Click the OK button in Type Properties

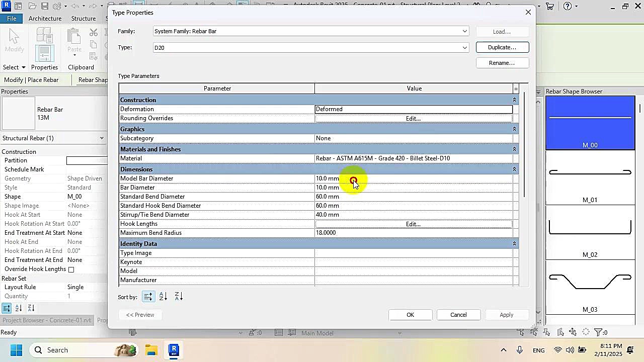click(x=411, y=315)
